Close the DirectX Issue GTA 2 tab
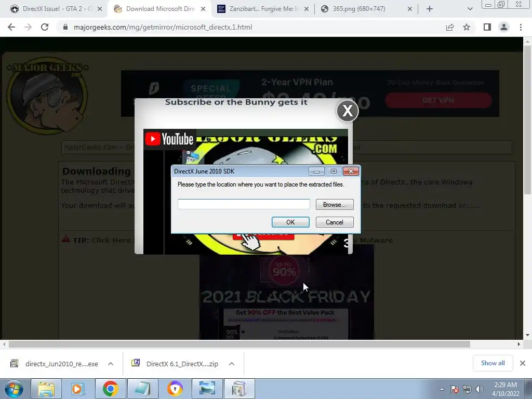 click(100, 9)
